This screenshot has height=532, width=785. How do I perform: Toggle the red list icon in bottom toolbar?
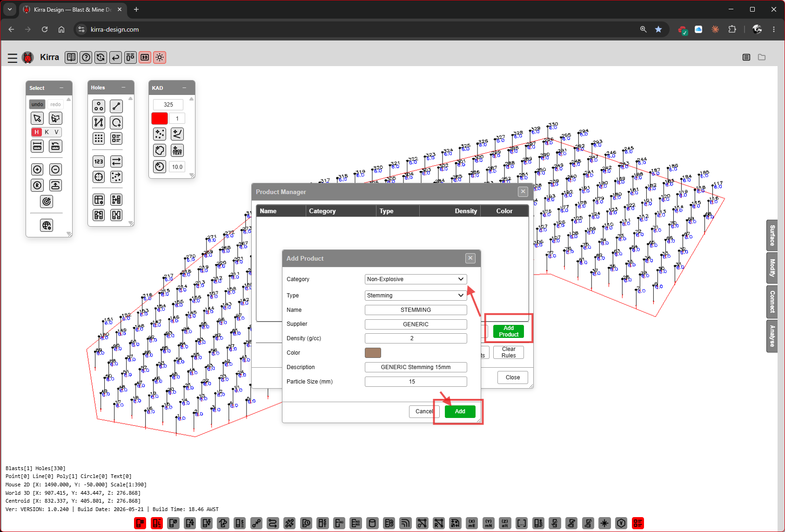pos(637,523)
